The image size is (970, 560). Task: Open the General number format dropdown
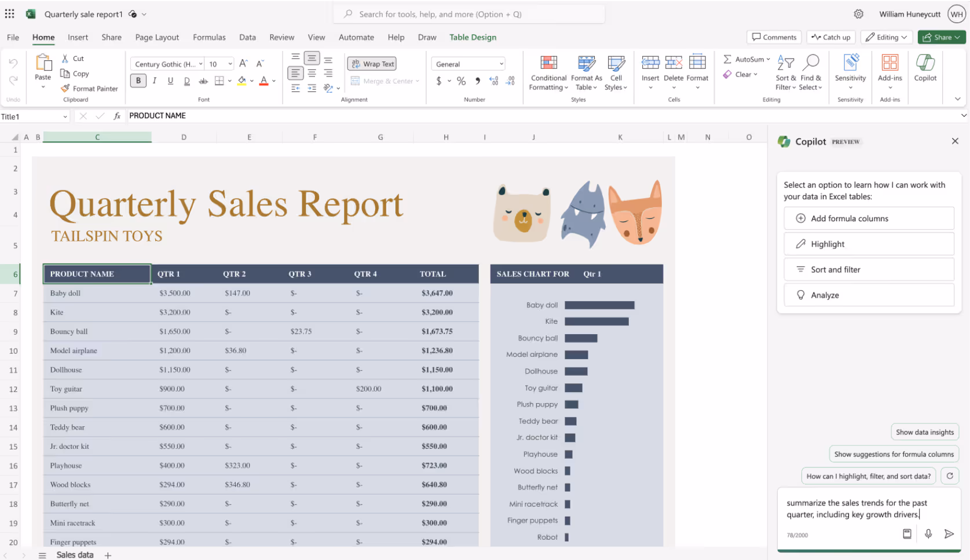coord(468,64)
